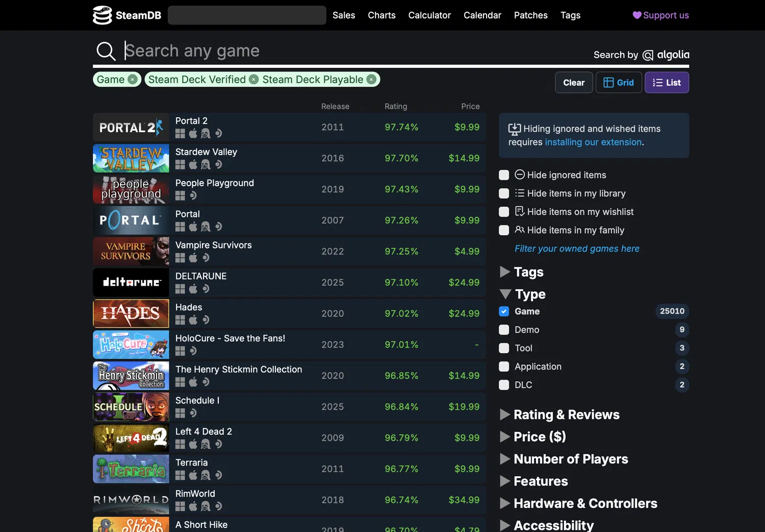Click the Linux icon under Left 4 Dead 2
Screen dimensions: 765x532
[x=206, y=445]
